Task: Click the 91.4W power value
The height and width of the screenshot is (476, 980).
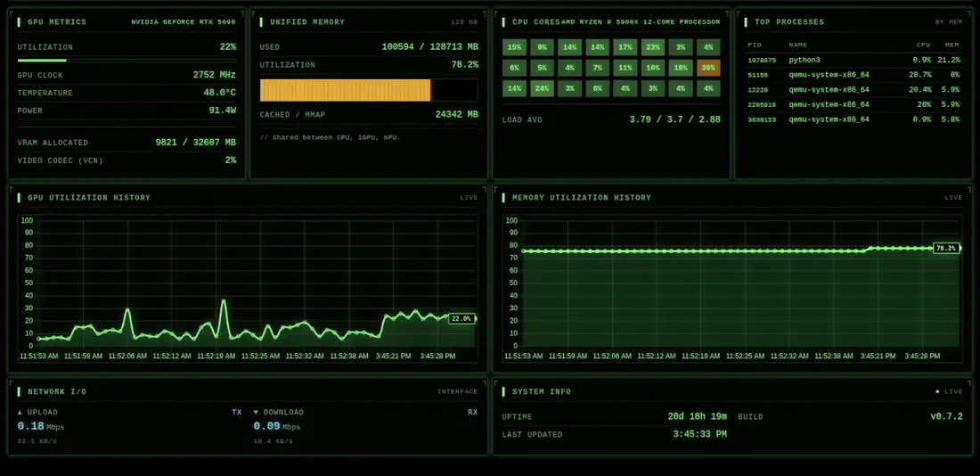Action: [x=223, y=111]
